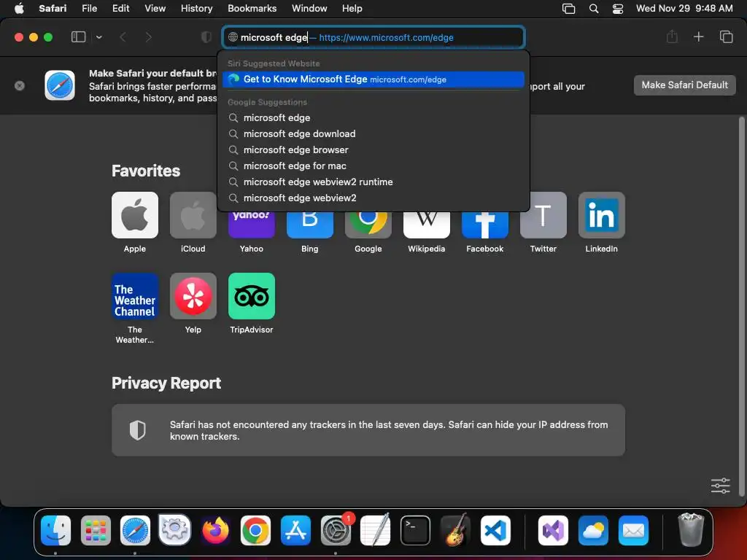747x560 pixels.
Task: Open the iCloud favorite
Action: 193,215
